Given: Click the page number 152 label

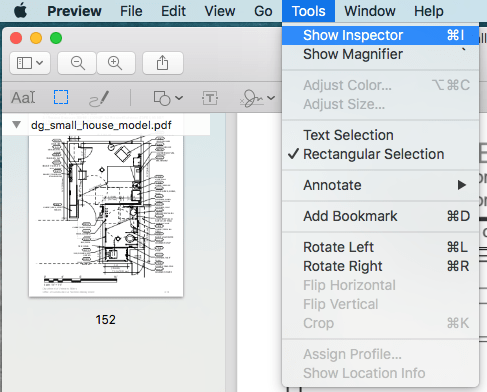Looking at the screenshot, I should pyautogui.click(x=105, y=320).
